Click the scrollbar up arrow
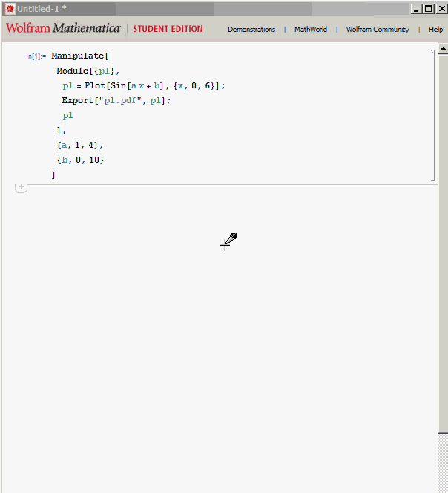Viewport: 448px width, 493px height. (443, 48)
